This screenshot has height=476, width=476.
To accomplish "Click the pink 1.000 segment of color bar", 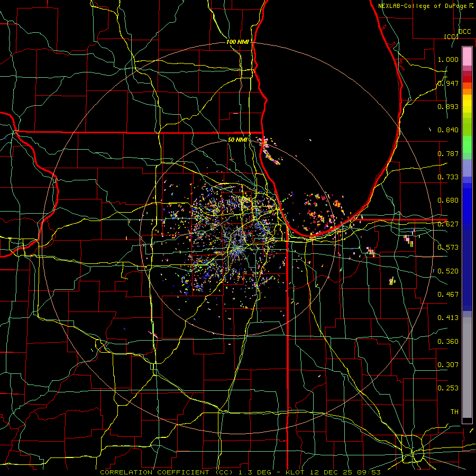I will coord(467,56).
